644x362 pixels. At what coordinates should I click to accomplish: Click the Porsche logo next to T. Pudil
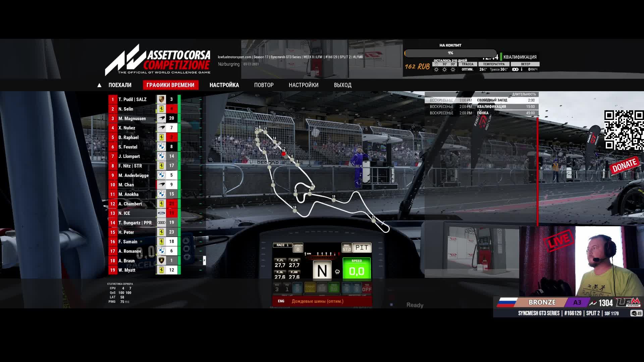(x=161, y=100)
